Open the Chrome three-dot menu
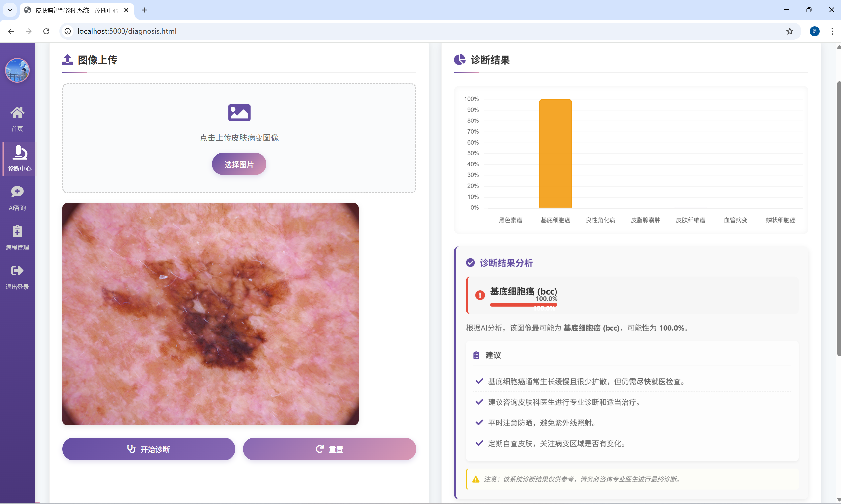 [x=832, y=31]
